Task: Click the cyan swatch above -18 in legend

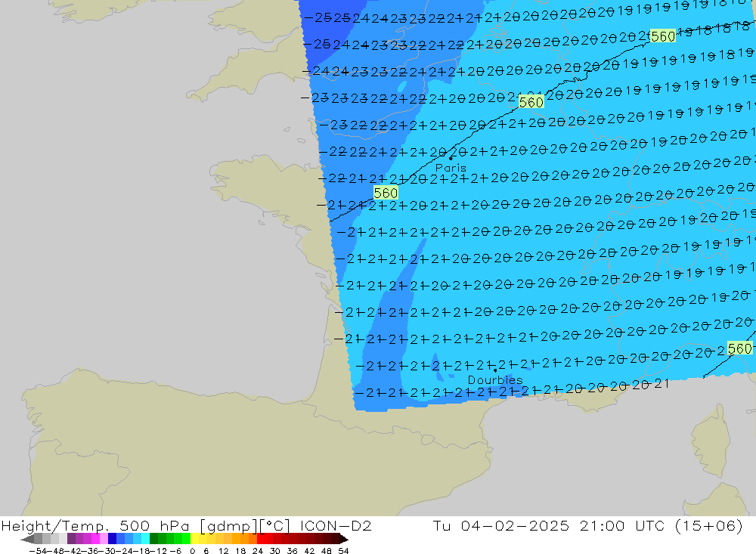Action: [145, 539]
